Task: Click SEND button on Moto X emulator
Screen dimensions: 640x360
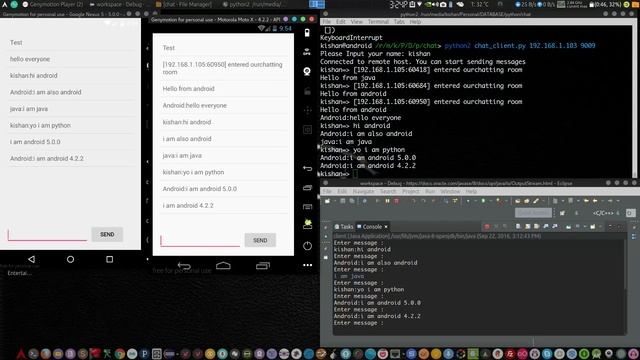Action: (260, 240)
